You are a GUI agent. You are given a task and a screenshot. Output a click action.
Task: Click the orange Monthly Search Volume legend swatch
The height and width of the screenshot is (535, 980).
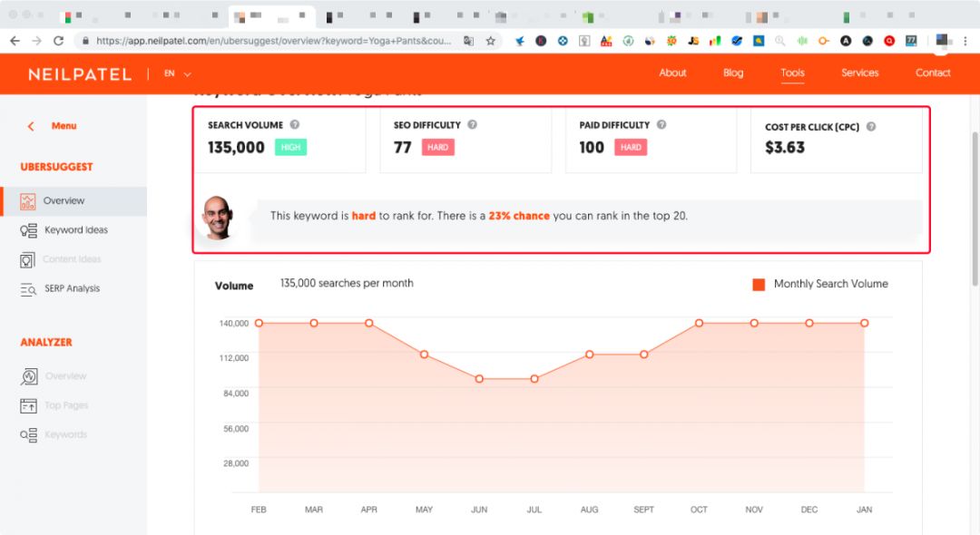(759, 285)
